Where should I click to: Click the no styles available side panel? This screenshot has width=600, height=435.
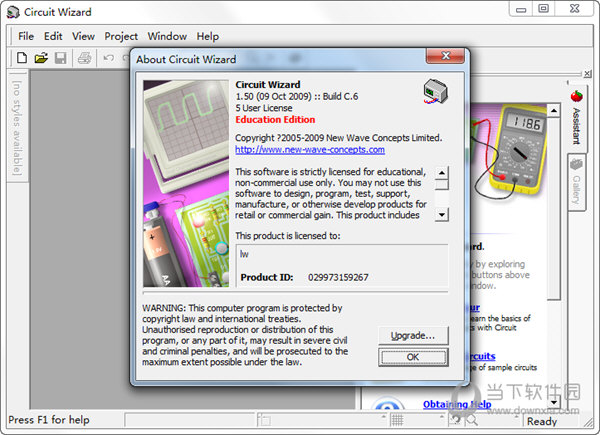tap(17, 127)
